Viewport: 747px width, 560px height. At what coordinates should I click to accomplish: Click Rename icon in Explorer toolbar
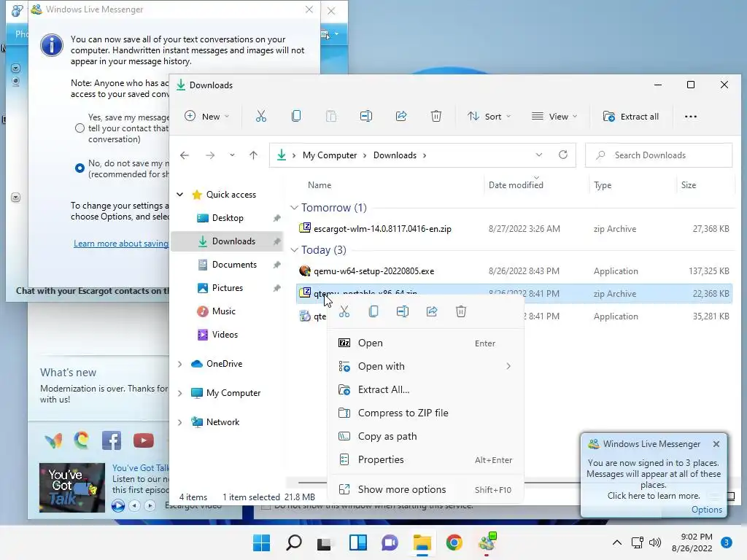[x=366, y=116]
